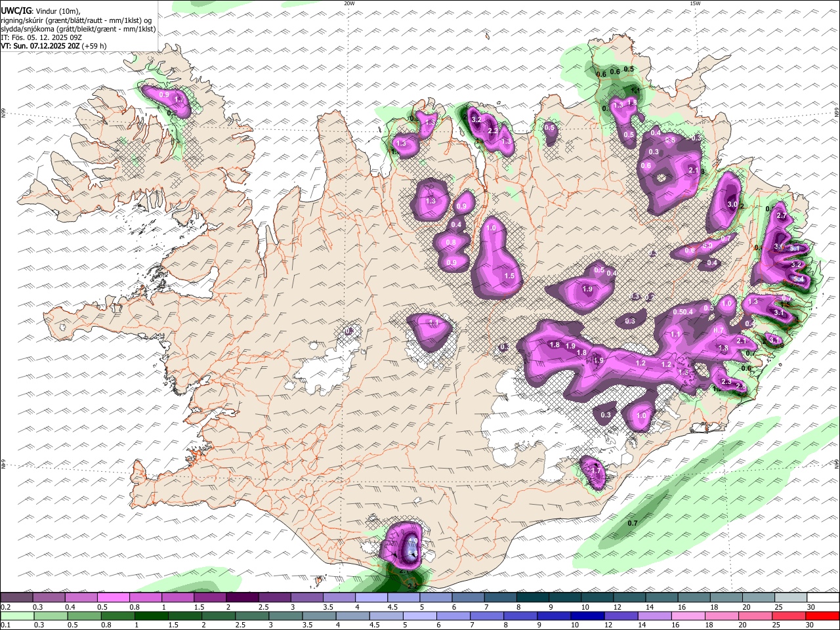Pick the 2–2.5 darkest purple snow swatch
Viewport: 840px width, 630px height.
pyautogui.click(x=242, y=597)
